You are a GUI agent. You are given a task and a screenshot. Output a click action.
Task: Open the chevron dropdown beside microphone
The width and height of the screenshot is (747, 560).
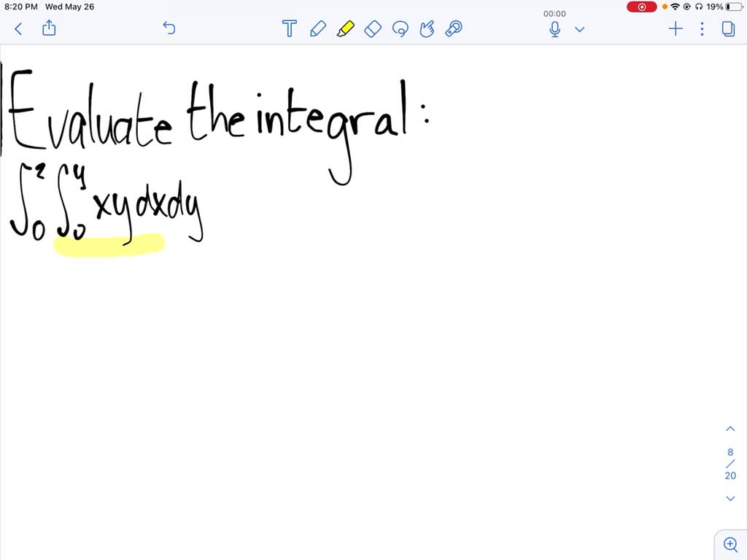(579, 30)
